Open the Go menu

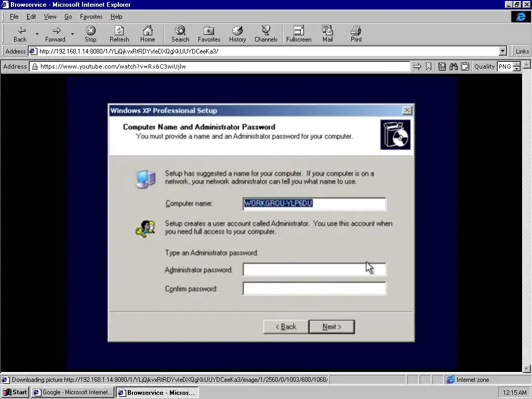point(68,17)
